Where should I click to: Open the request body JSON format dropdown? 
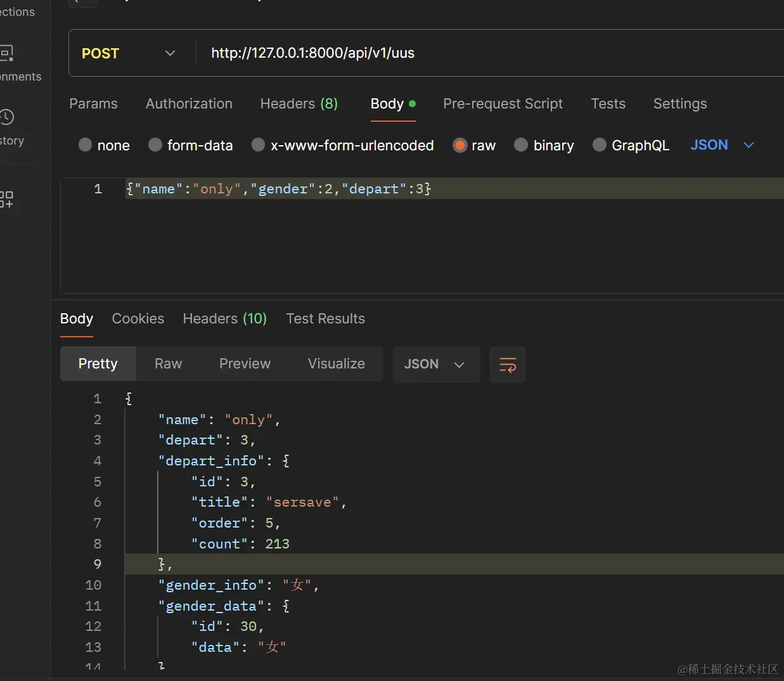(722, 145)
